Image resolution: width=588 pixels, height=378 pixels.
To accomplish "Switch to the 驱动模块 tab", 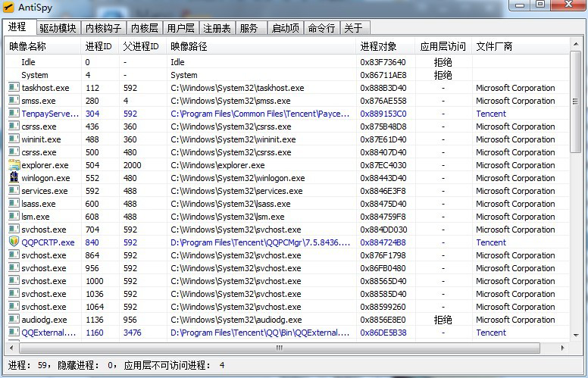I will (58, 28).
